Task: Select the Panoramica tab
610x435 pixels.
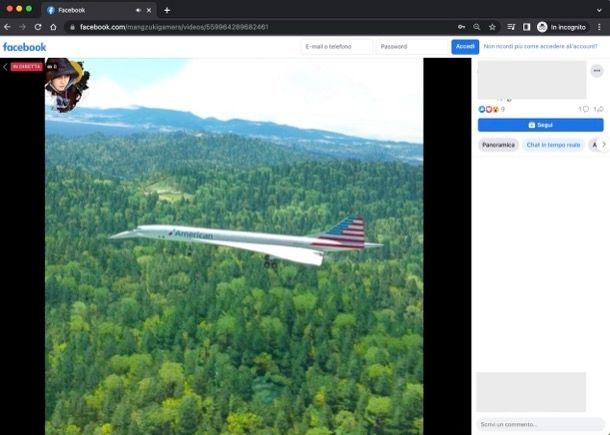Action: point(498,145)
